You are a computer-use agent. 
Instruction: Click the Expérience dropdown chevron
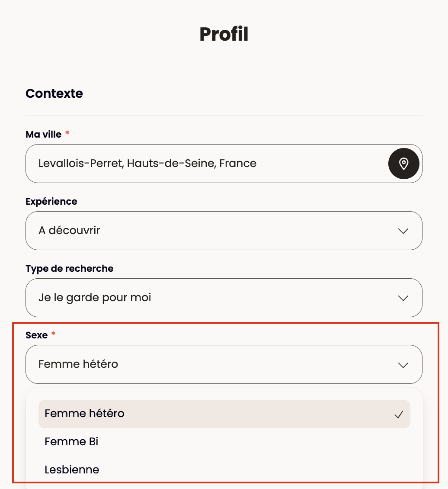click(x=403, y=231)
